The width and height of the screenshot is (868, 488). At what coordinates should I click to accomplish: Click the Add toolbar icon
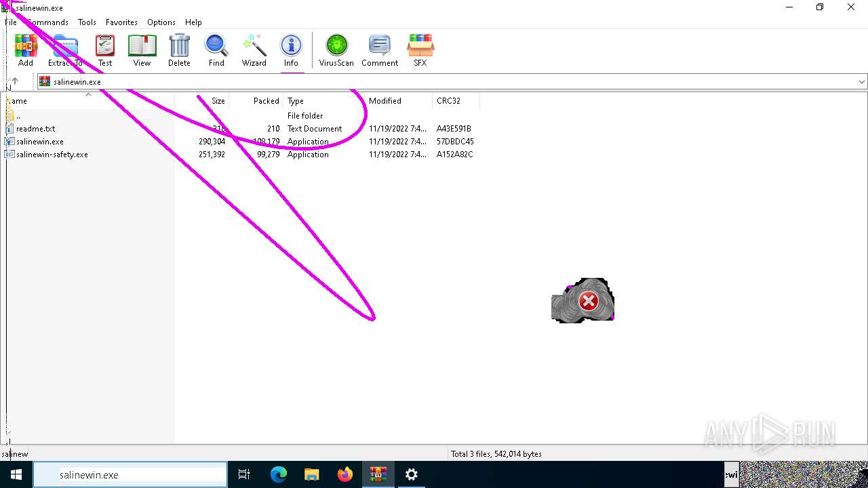tap(26, 50)
